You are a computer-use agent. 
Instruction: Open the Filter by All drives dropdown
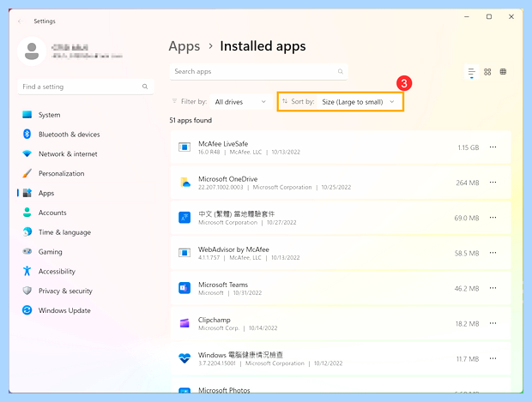(241, 102)
